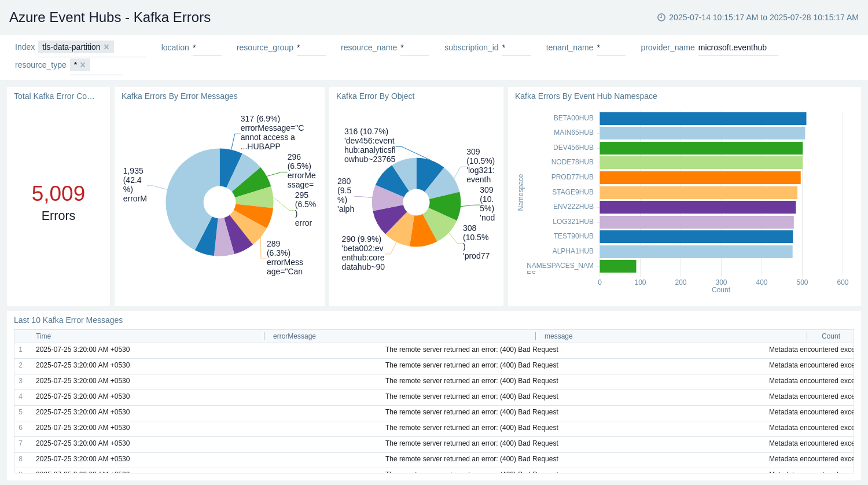Click the resource_name filter field
This screenshot has width=868, height=485.
click(x=415, y=47)
